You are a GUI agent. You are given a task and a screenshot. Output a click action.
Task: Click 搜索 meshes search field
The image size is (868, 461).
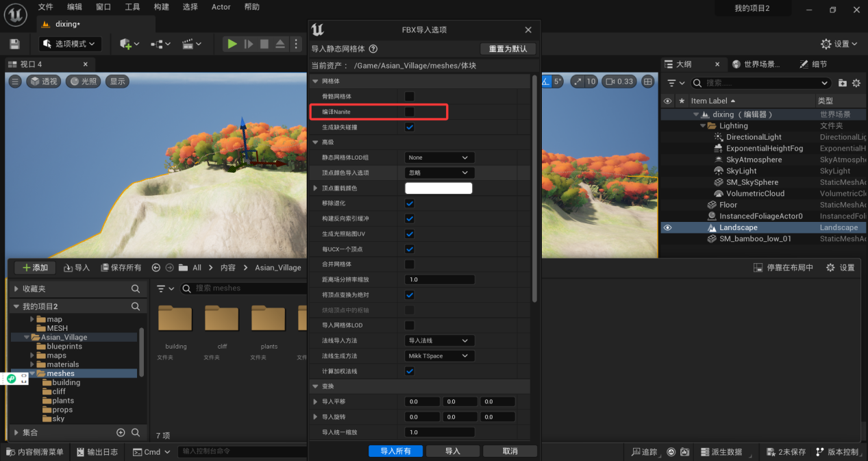coord(243,288)
